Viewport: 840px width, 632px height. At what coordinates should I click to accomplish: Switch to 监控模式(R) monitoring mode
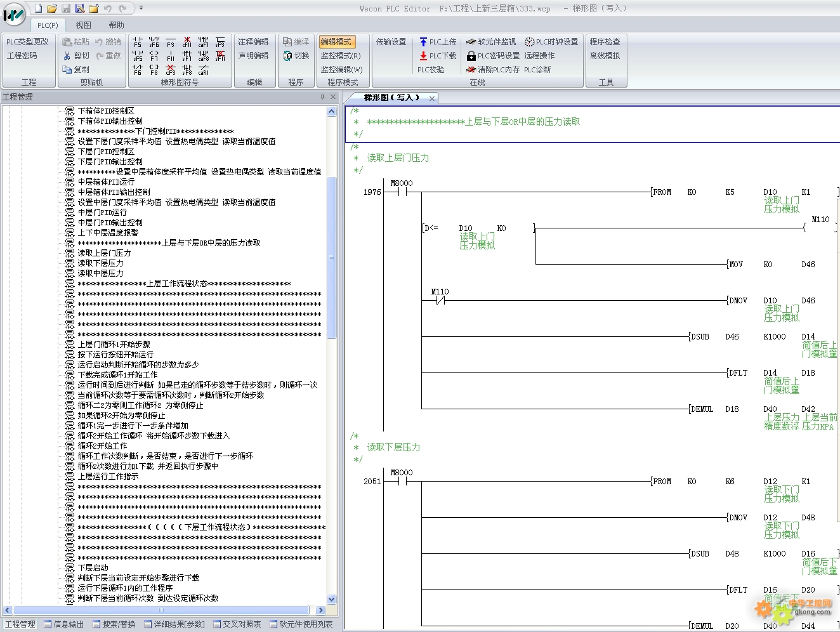(341, 56)
